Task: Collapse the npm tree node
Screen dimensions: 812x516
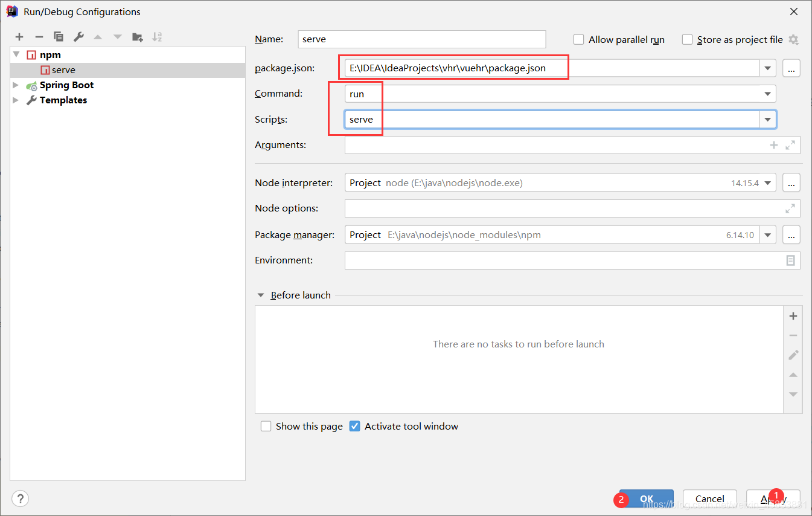Action: pos(16,54)
